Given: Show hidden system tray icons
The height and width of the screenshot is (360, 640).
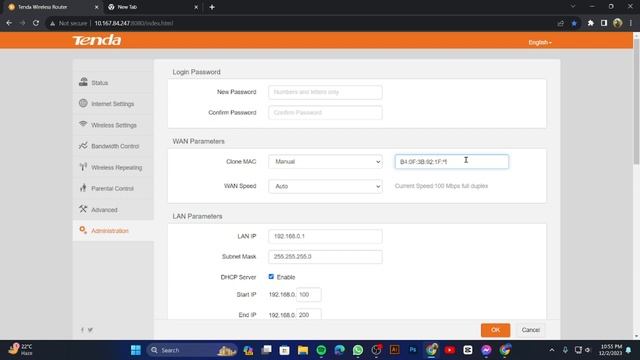Looking at the screenshot, I should 552,350.
